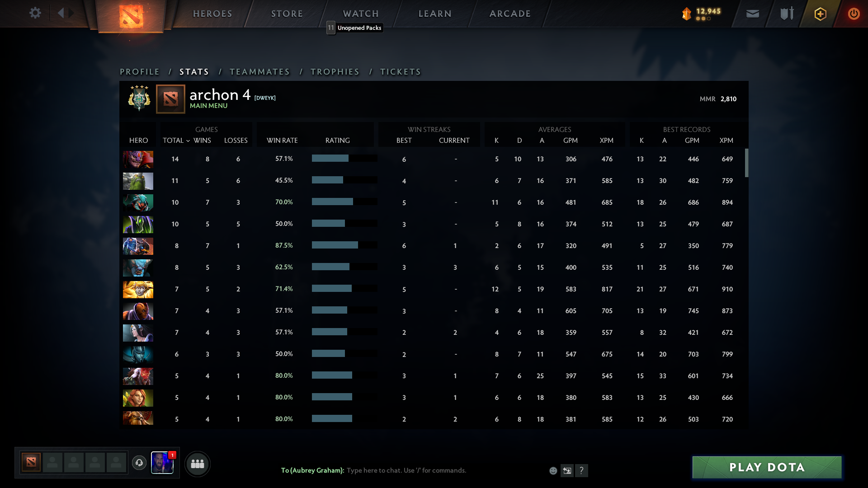Click the chat help question mark button

[582, 470]
